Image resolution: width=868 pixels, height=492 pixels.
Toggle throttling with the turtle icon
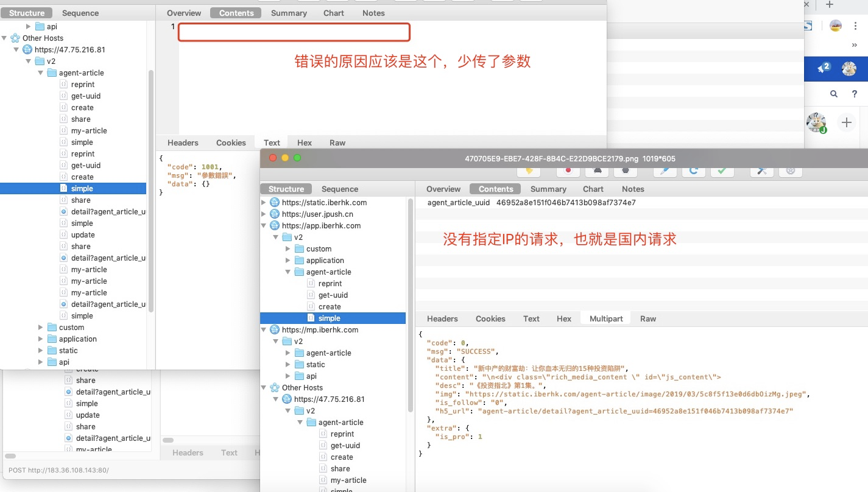(x=597, y=170)
